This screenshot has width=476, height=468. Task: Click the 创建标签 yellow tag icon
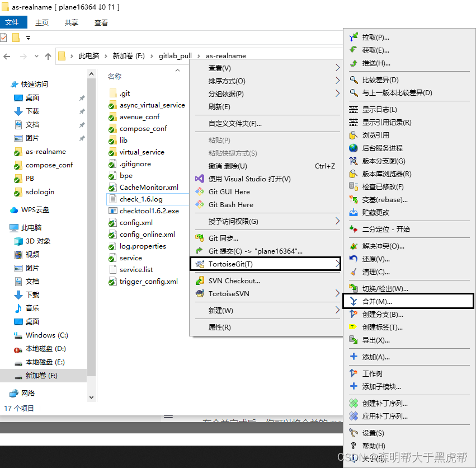[x=352, y=327]
